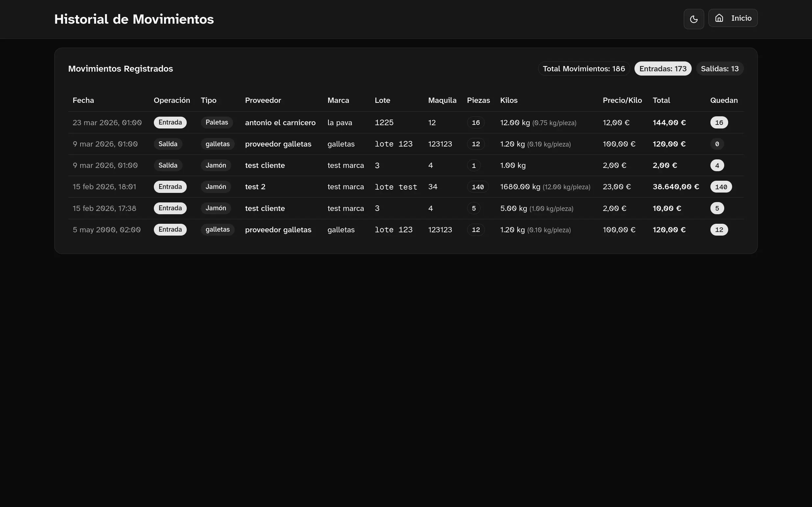Click the Proveedor column header
Viewport: 812px width, 507px height.
263,100
